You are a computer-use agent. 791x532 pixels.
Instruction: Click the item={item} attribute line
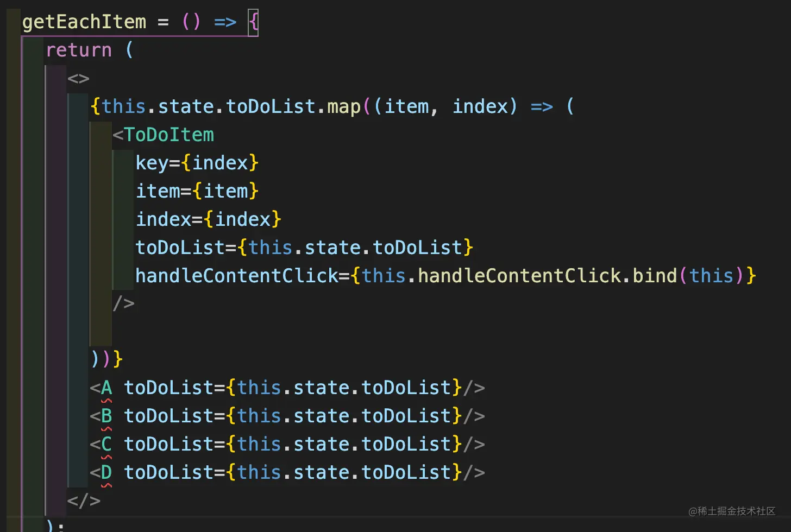tap(197, 191)
